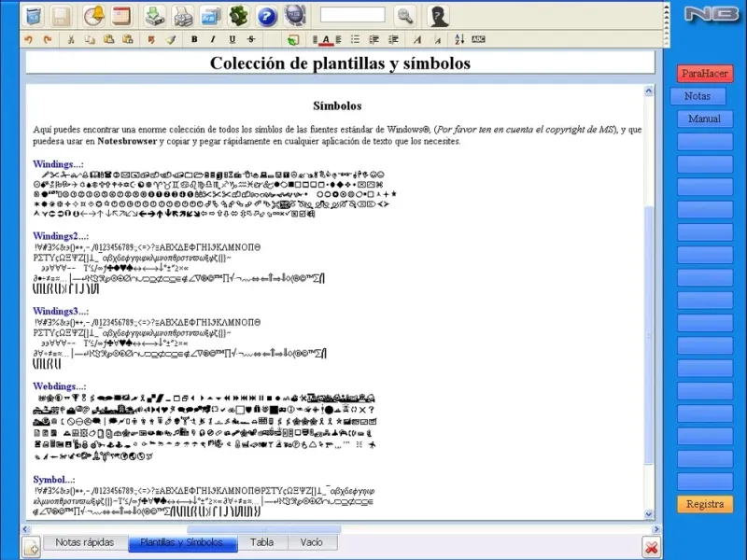747x560 pixels.
Task: Click the vertical scrollbar up arrow
Action: click(649, 91)
